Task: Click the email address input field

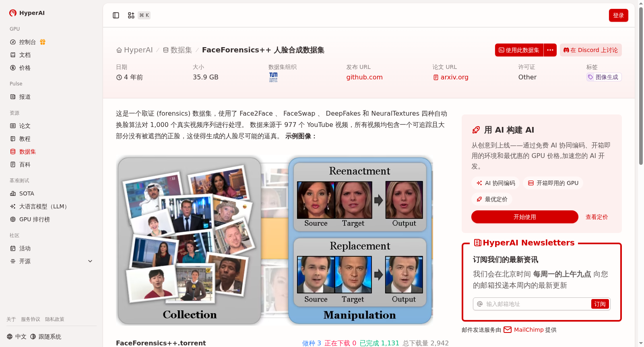Action: tap(537, 304)
